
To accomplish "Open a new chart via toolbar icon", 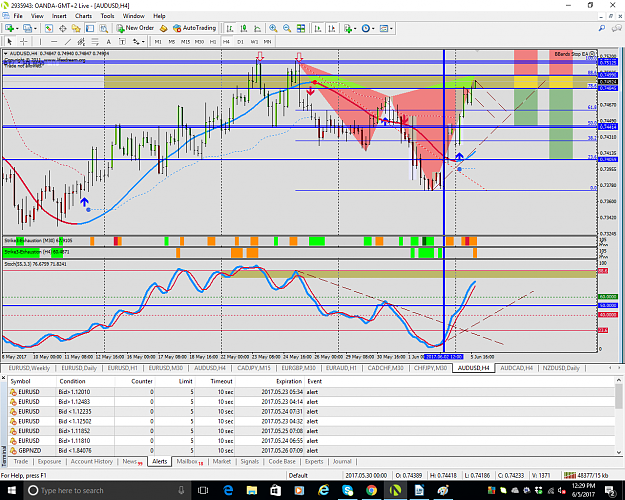I will 9,28.
